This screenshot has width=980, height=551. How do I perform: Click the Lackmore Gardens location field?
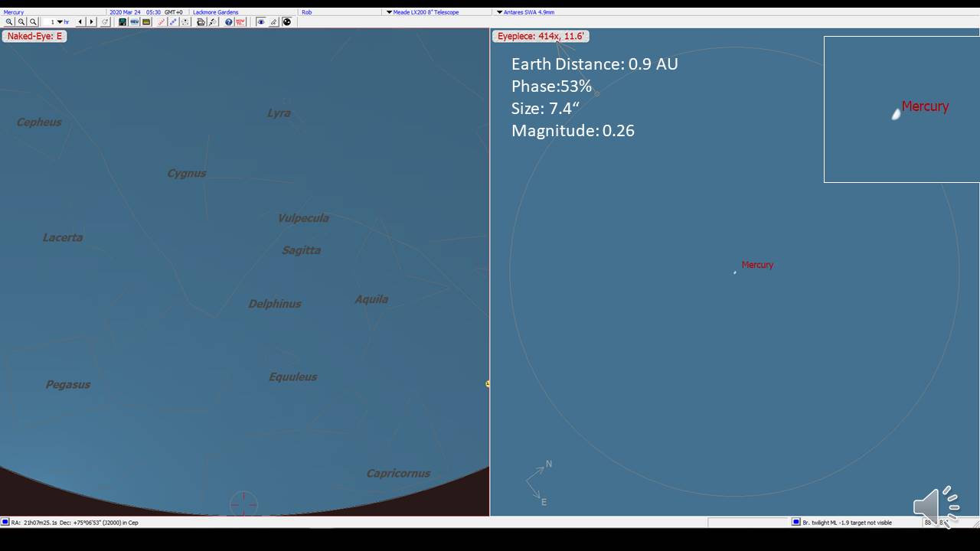215,12
